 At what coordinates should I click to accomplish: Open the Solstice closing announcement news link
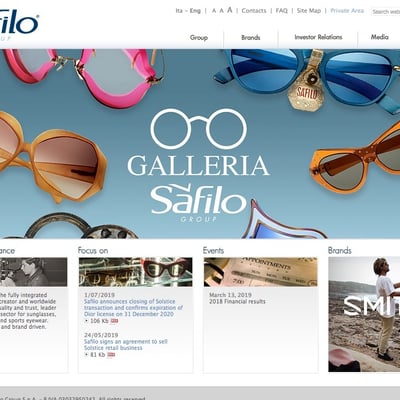pos(133,308)
